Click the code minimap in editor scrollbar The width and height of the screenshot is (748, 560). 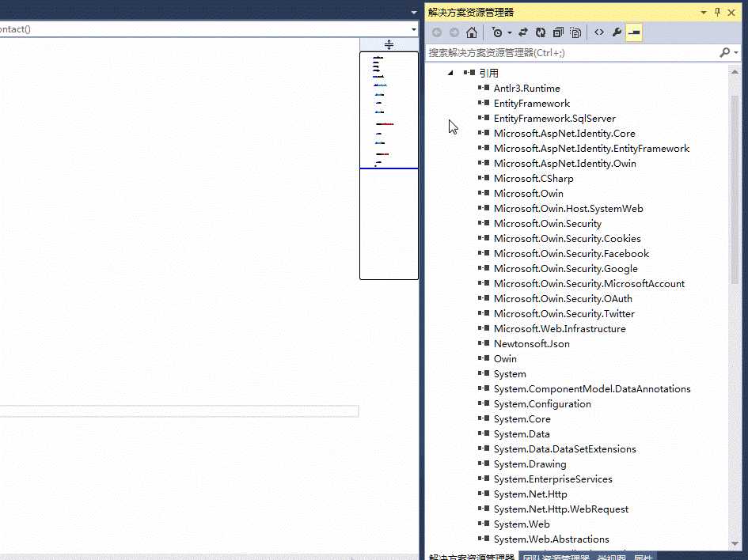coord(389,165)
